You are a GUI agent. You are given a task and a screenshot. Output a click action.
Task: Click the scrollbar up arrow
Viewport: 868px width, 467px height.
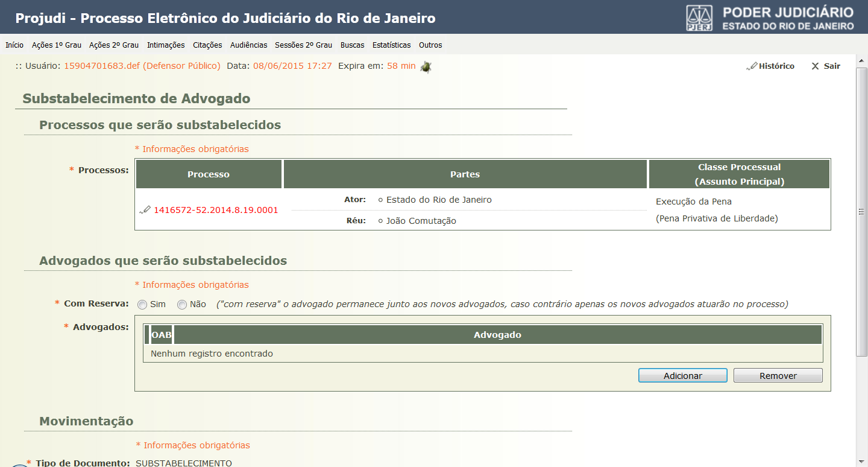(861, 60)
